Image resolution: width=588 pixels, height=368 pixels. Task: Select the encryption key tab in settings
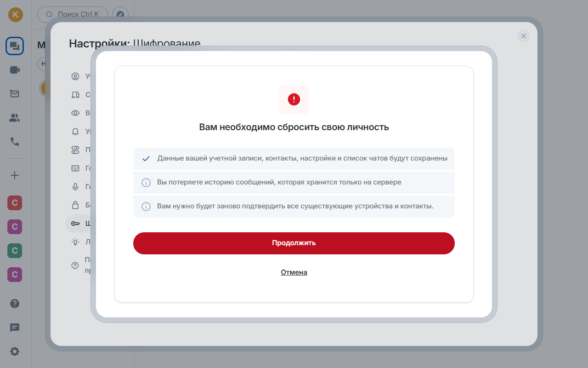tap(78, 224)
